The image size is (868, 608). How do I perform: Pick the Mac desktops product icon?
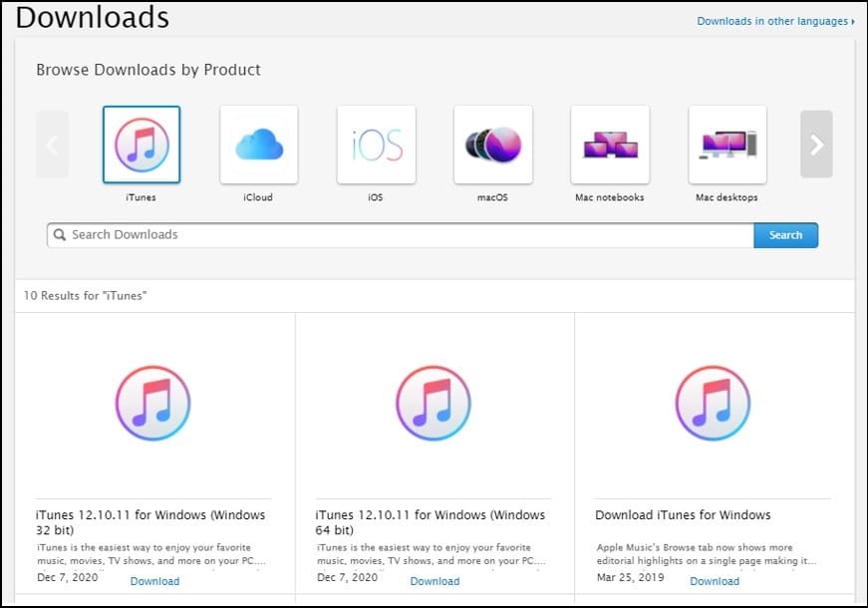pyautogui.click(x=727, y=145)
